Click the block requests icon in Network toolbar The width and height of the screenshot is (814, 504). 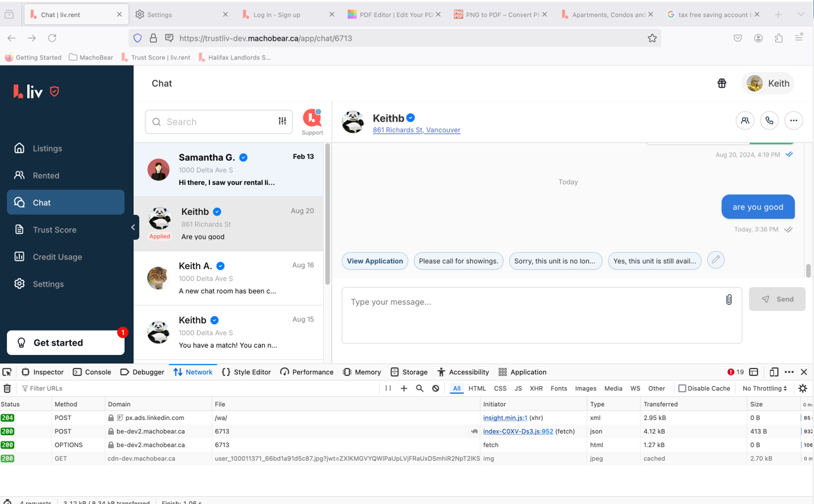pos(435,388)
